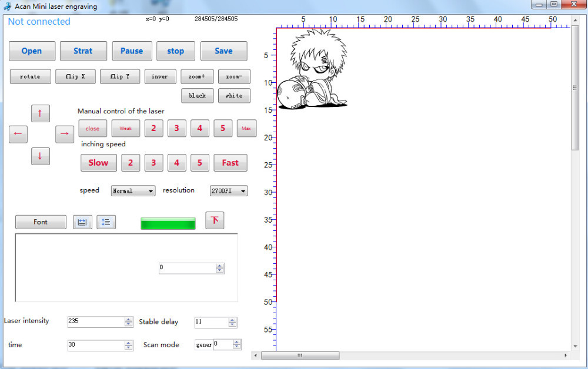The height and width of the screenshot is (369, 588).
Task: Click the green progress bar
Action: pos(168,223)
